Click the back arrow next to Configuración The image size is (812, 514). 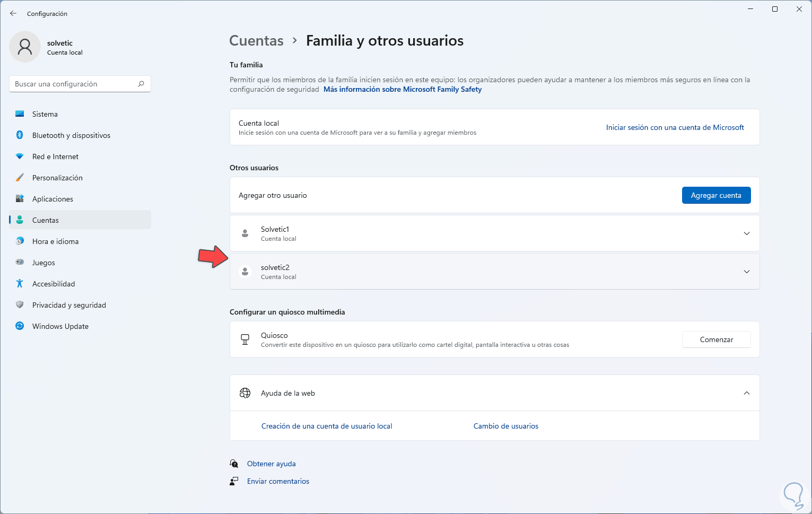click(13, 14)
